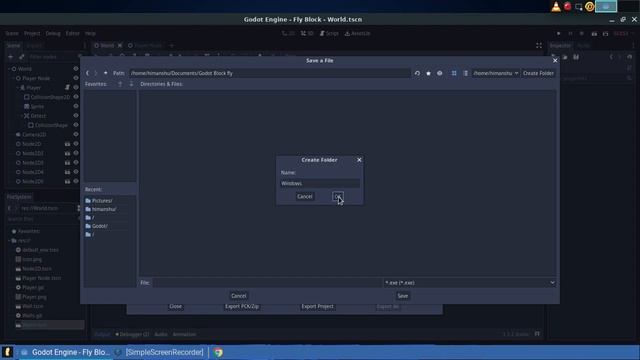640x360 pixels.
Task: Open Chrome from the taskbar
Action: pyautogui.click(x=218, y=352)
